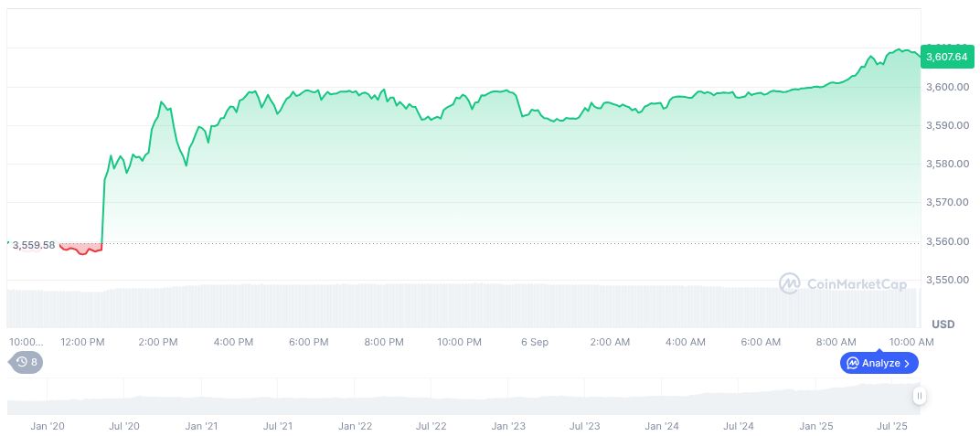Click the 3,600.00 price axis label
Image resolution: width=980 pixels, height=436 pixels.
tap(945, 87)
